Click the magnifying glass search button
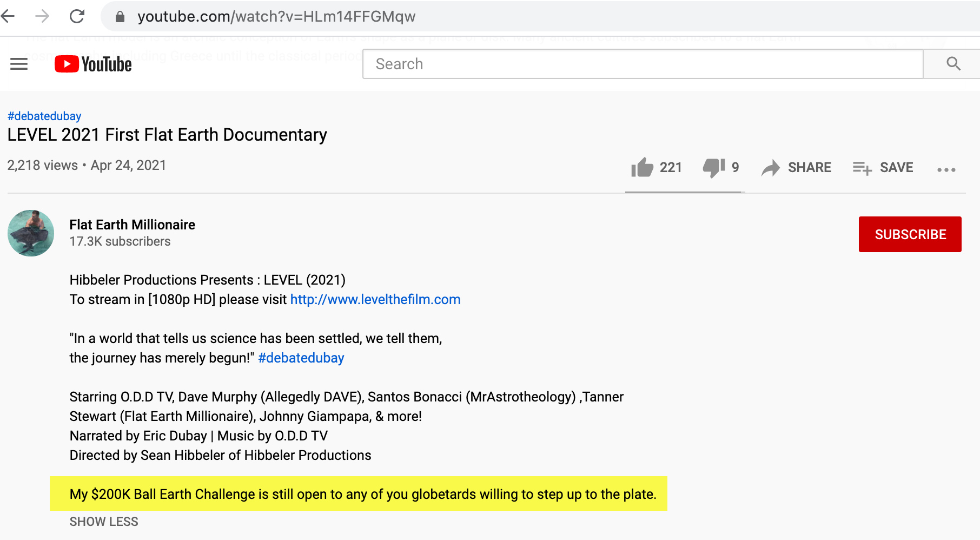 (x=953, y=64)
